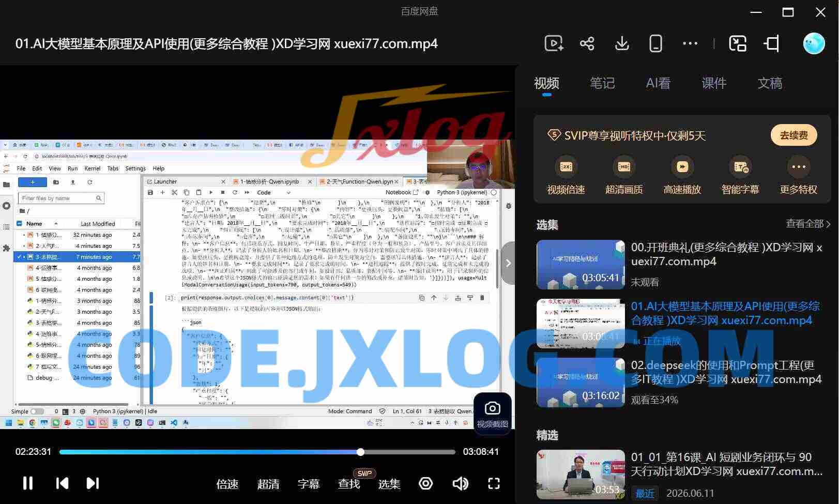Open the 01_01_第16课 AI短剧 featured video
The height and width of the screenshot is (504, 839).
click(x=581, y=475)
